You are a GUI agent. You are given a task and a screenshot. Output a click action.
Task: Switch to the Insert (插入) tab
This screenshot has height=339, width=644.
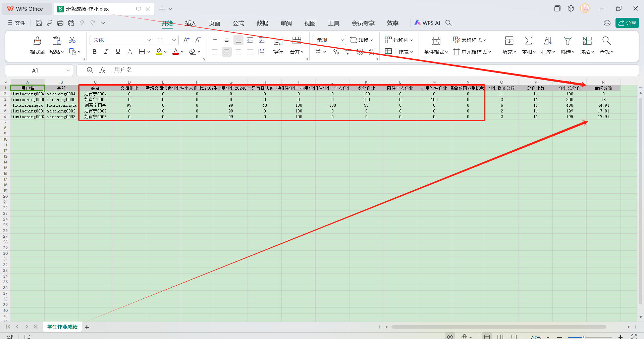tap(191, 23)
